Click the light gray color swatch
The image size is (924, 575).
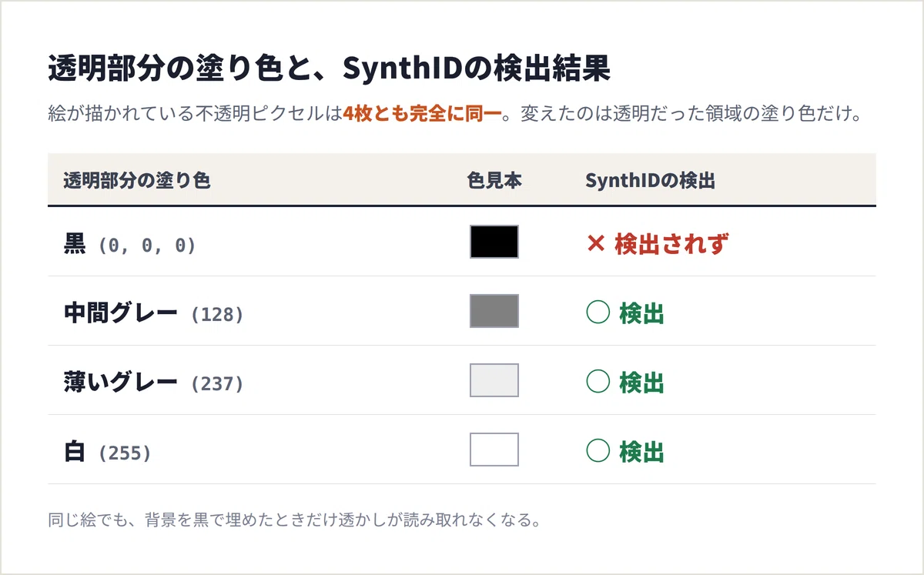click(x=494, y=380)
